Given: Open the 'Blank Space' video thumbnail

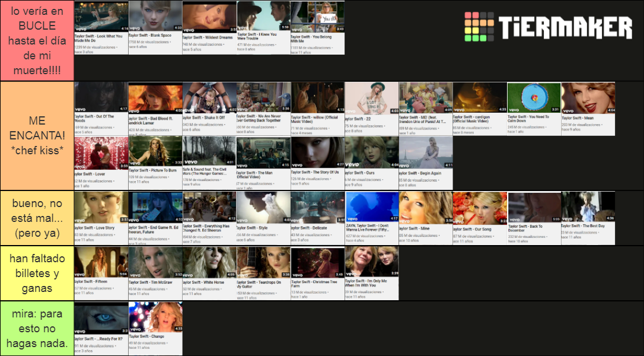Looking at the screenshot, I should (155, 27).
